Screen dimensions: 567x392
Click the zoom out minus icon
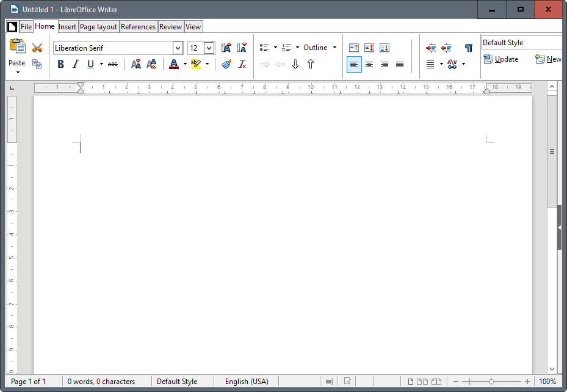point(456,382)
